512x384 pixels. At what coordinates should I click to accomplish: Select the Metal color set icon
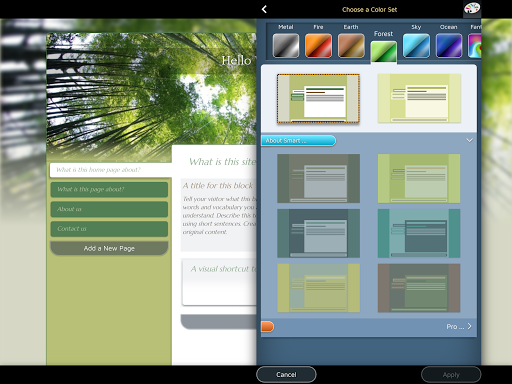pos(286,46)
